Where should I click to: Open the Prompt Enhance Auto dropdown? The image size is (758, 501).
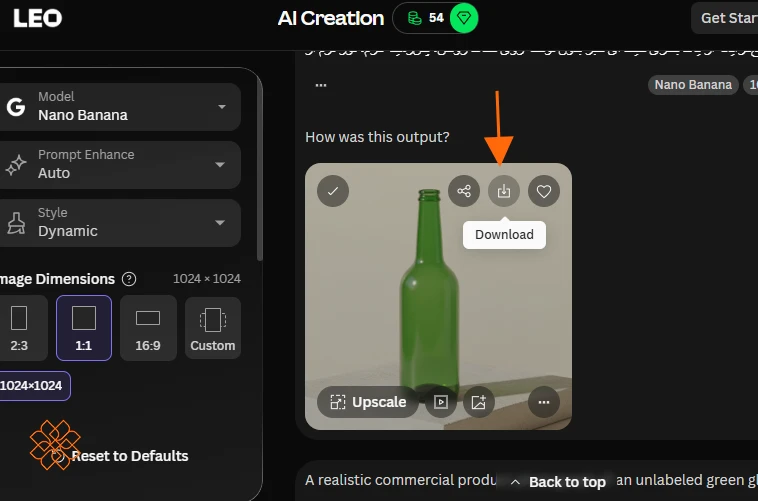point(119,165)
